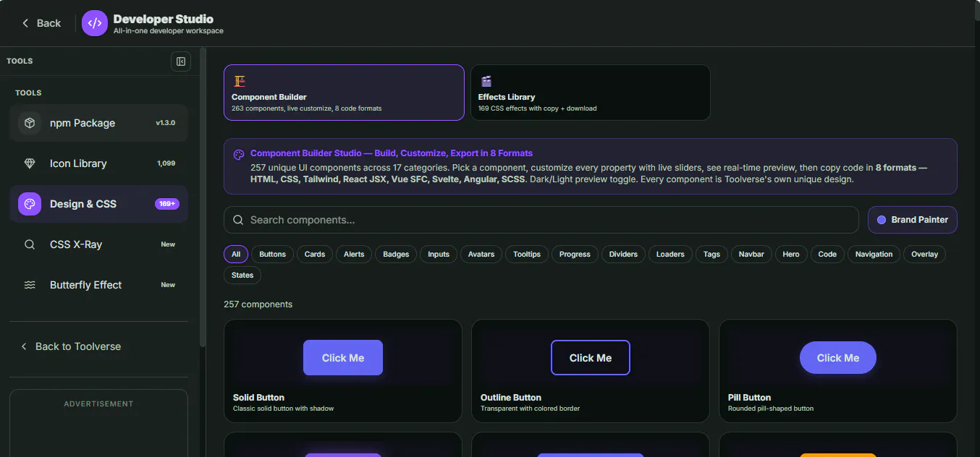Image resolution: width=980 pixels, height=457 pixels.
Task: Open the Outline Button card title
Action: pyautogui.click(x=511, y=398)
